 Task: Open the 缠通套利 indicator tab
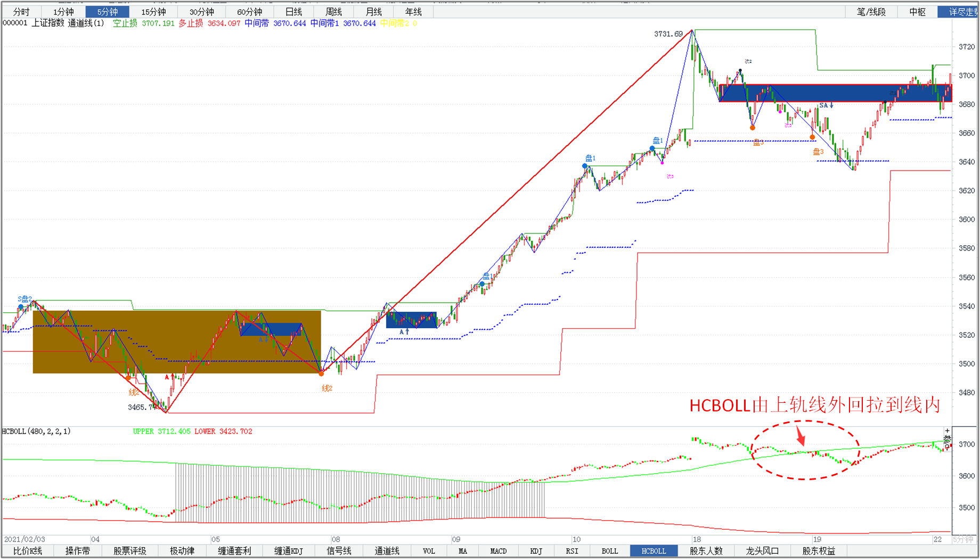[x=234, y=551]
